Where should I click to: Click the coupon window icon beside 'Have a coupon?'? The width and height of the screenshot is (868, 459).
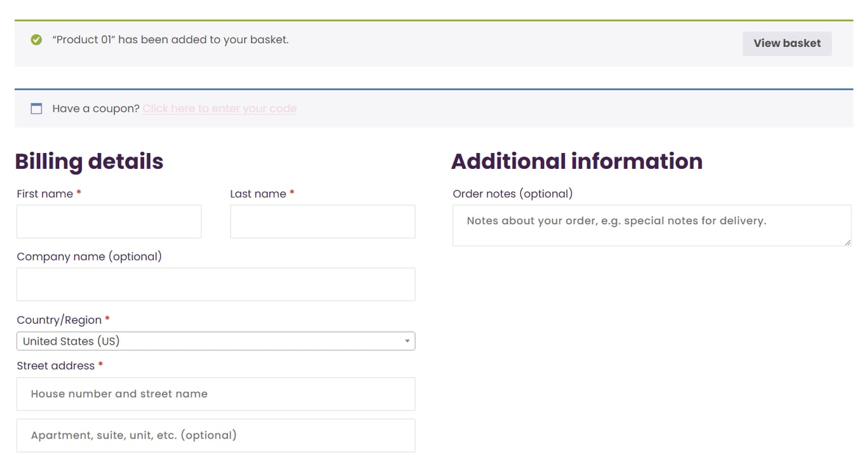click(x=36, y=108)
